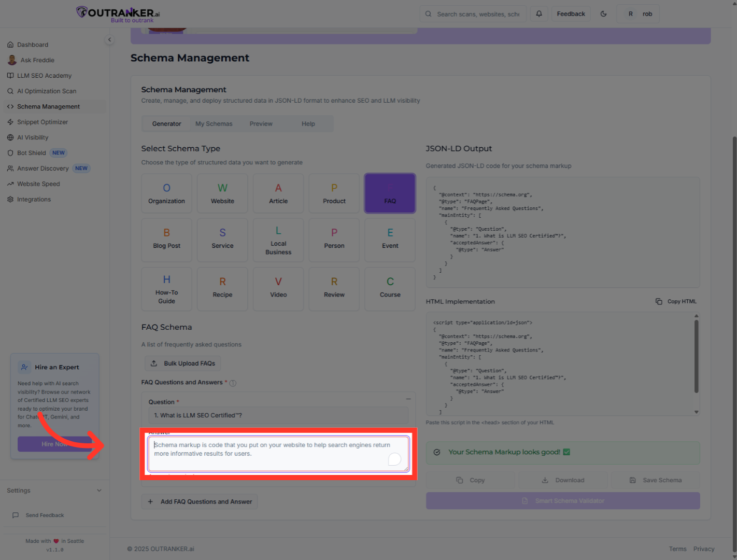Collapse the sidebar with the chevron
The width and height of the screenshot is (737, 560).
pos(109,39)
